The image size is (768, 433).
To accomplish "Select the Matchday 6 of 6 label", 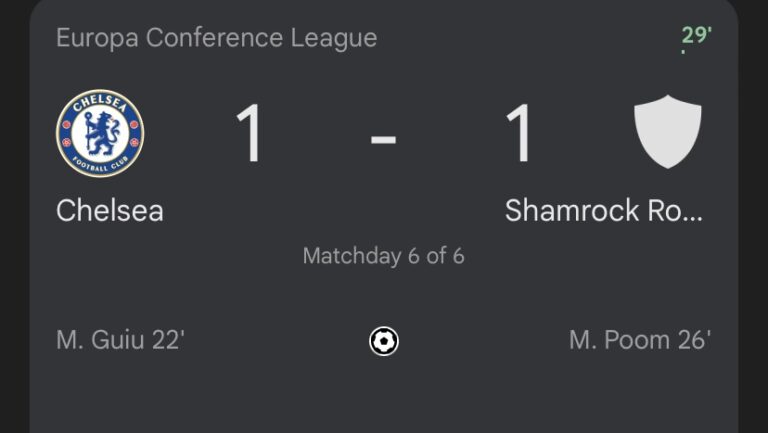I will point(384,256).
